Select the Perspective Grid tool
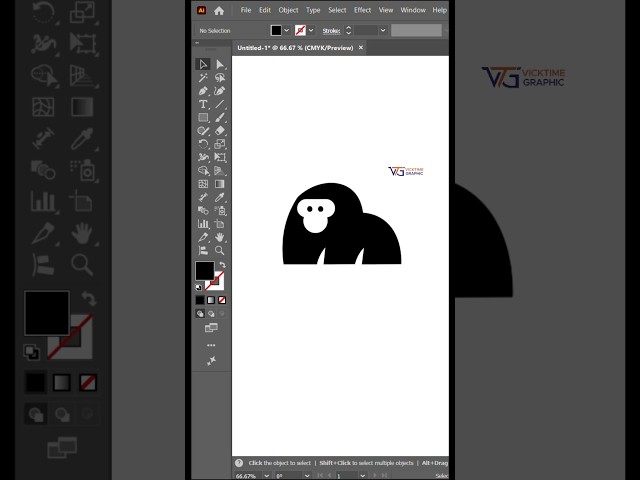640x480 pixels. click(220, 171)
